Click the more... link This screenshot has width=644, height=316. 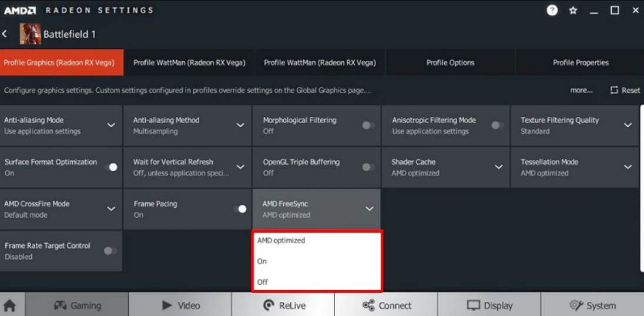point(581,90)
